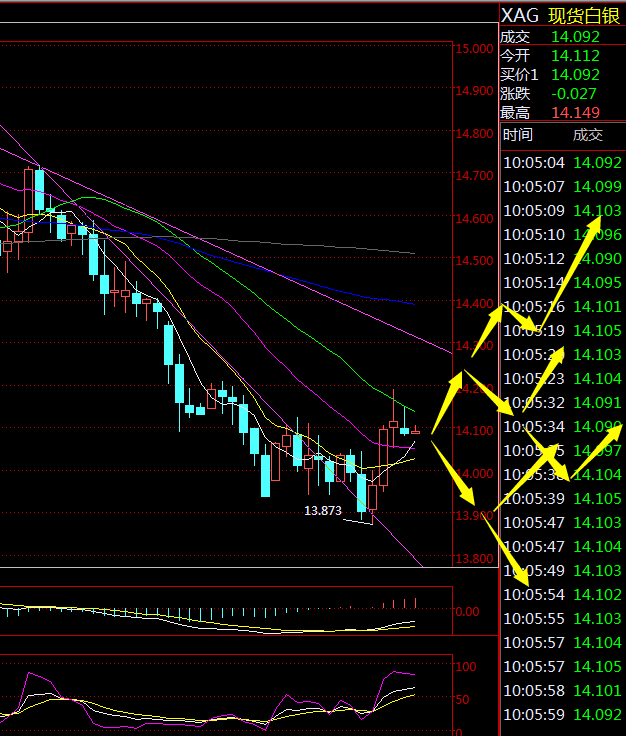Select the 10:05:12 tick time
The height and width of the screenshot is (736, 626).
[534, 259]
